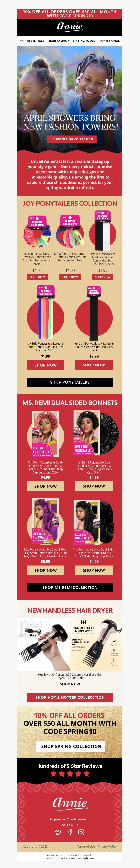Image resolution: width=140 pixels, height=868 pixels.
Task: Click the Annie logo in the red footer
Action: (x=70, y=803)
